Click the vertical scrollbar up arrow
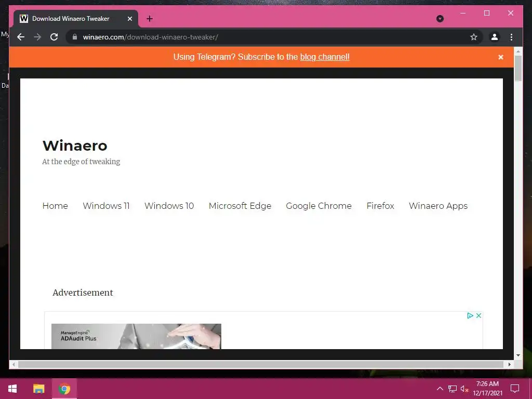The width and height of the screenshot is (532, 399). (x=518, y=51)
